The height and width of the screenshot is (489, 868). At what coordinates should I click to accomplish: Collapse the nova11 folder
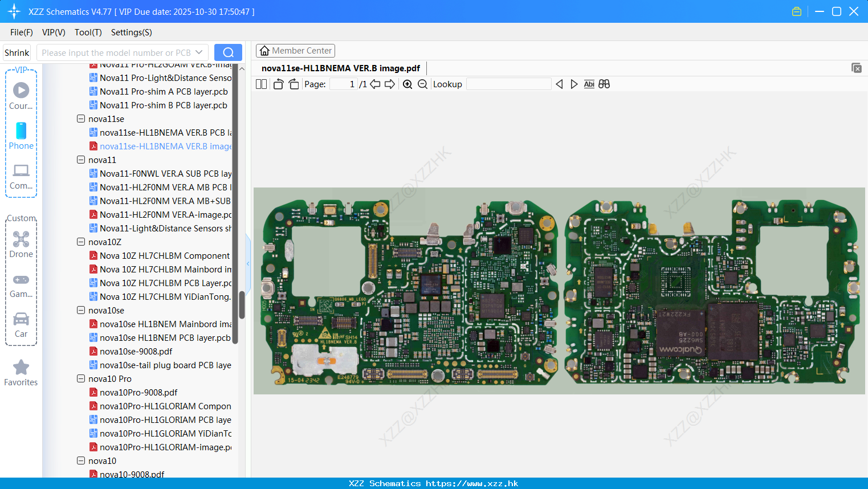[x=81, y=160]
